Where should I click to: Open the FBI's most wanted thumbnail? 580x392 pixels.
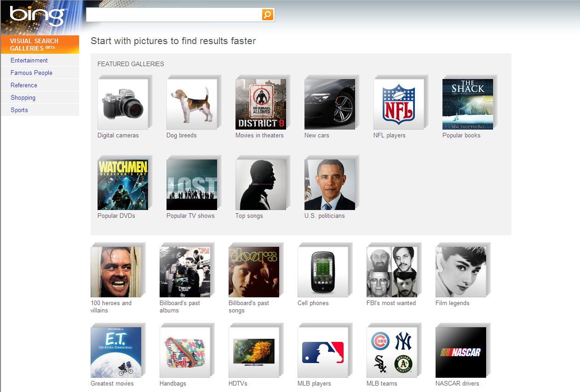coord(392,272)
